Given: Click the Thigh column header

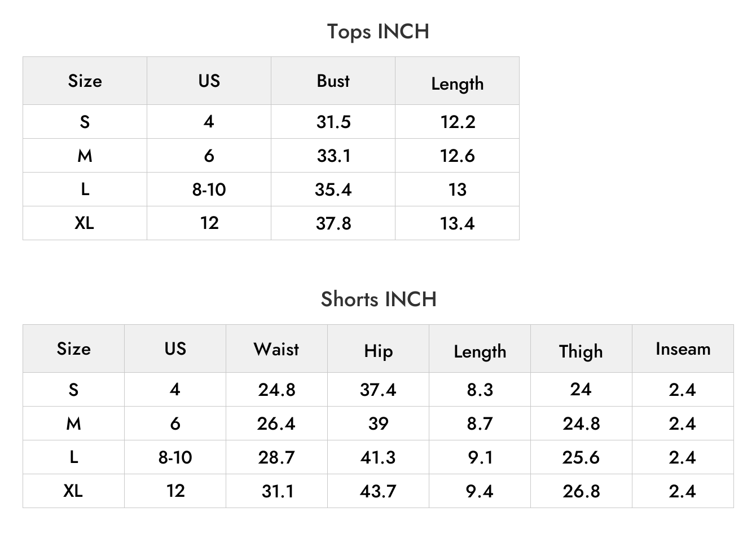Looking at the screenshot, I should pyautogui.click(x=581, y=351).
